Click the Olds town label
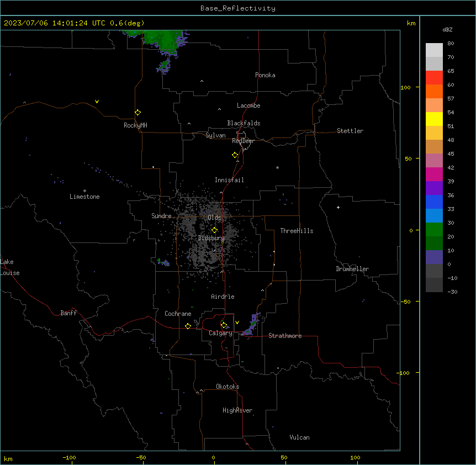This screenshot has height=465, width=476. coord(214,218)
